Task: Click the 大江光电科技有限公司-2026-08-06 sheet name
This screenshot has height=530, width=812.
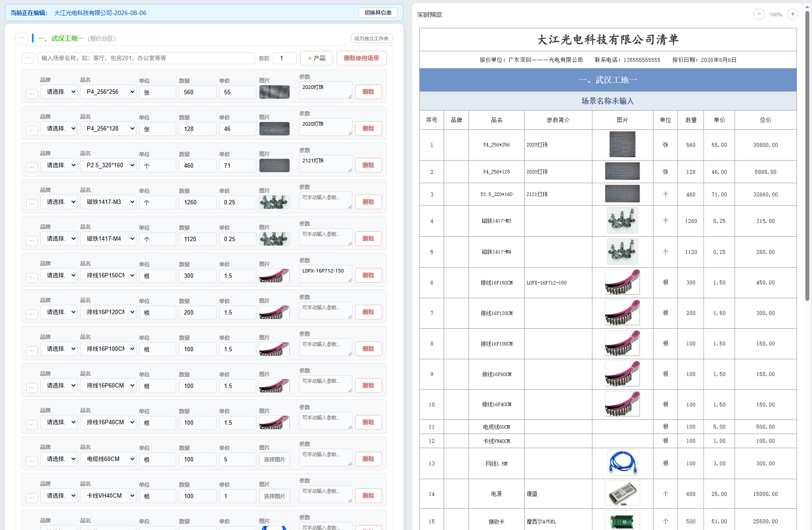Action: pos(100,13)
